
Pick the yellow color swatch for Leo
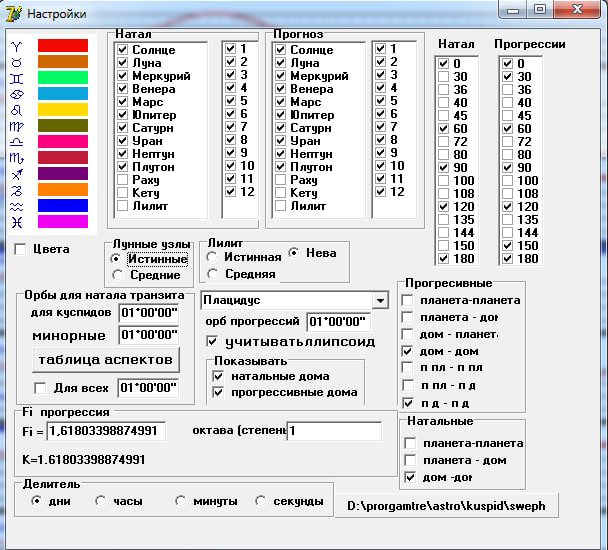coord(63,109)
